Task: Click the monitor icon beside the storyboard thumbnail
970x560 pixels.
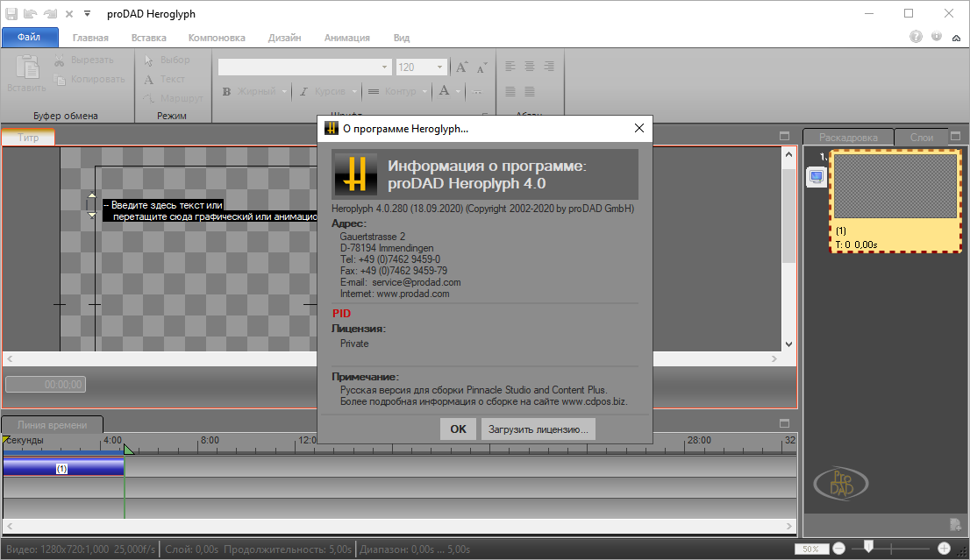Action: click(817, 177)
